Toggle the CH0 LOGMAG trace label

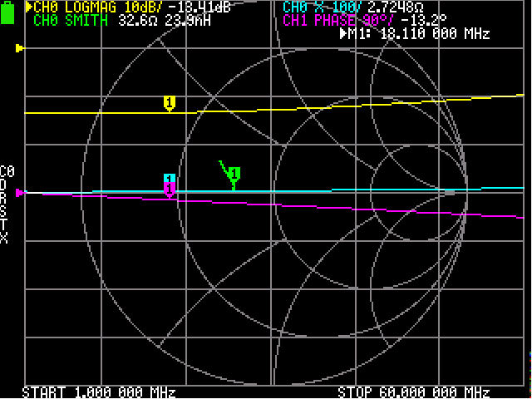63,7
